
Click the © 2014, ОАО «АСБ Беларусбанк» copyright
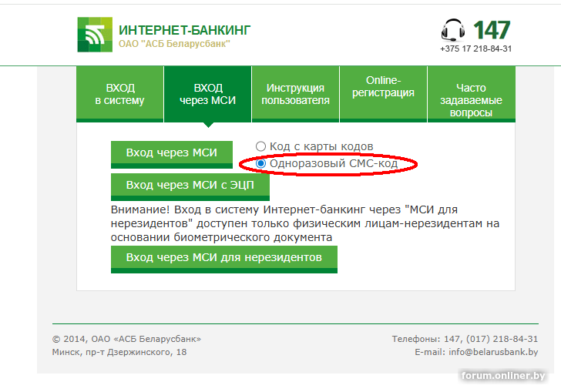(126, 339)
